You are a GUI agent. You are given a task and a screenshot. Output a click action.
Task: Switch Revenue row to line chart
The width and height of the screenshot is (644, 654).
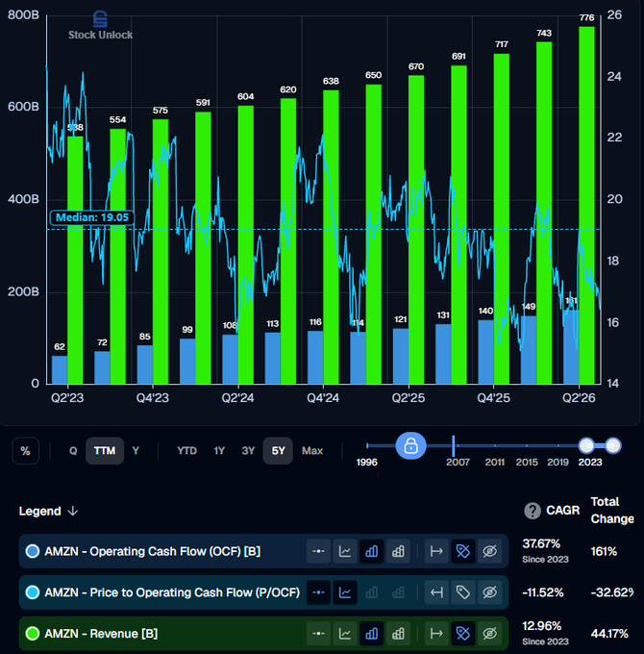click(345, 634)
